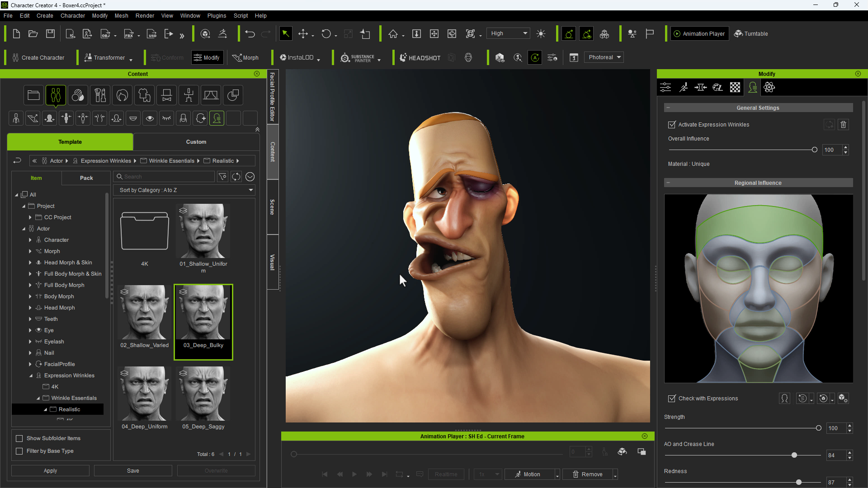The height and width of the screenshot is (488, 868).
Task: Adjust the AO and Crease Line slider
Action: [794, 455]
